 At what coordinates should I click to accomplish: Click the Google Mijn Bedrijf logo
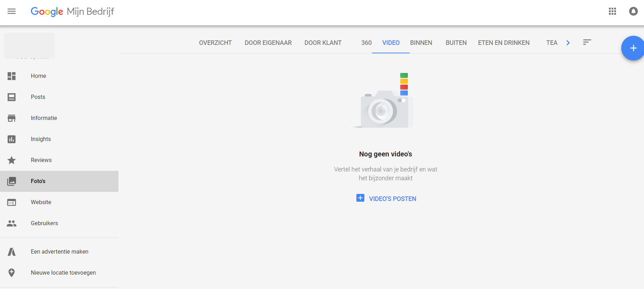(72, 12)
